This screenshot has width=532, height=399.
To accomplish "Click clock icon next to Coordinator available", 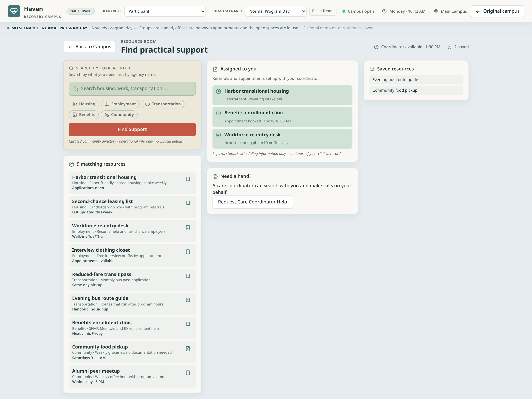I will click(x=376, y=47).
